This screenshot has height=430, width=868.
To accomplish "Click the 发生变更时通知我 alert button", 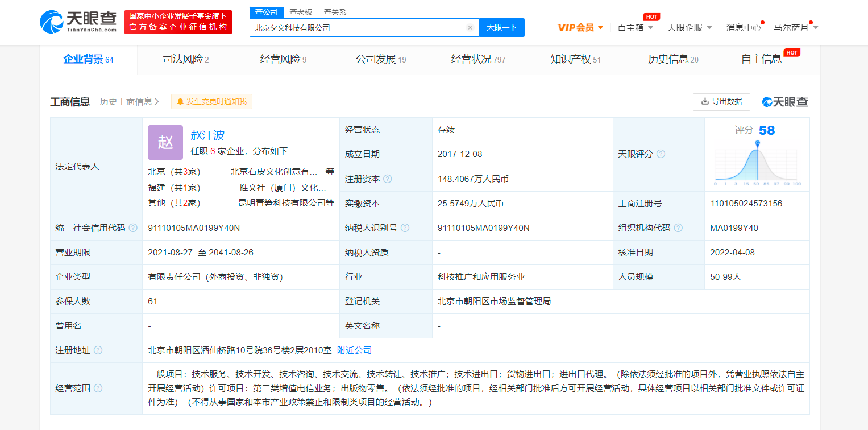I will point(211,101).
